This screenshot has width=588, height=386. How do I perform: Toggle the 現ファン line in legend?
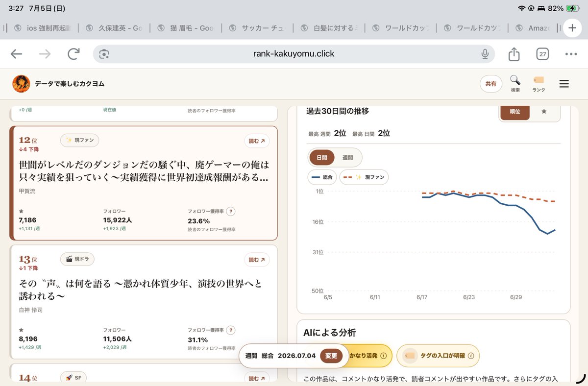tap(364, 177)
